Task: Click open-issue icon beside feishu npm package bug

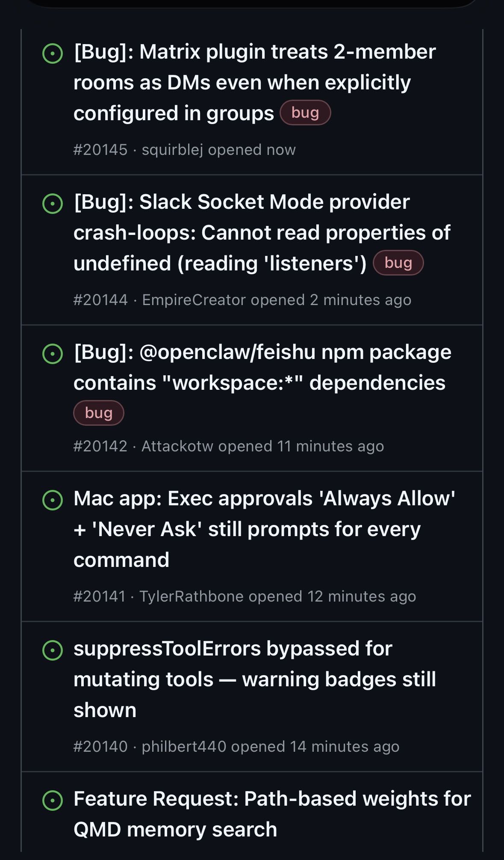Action: [53, 354]
